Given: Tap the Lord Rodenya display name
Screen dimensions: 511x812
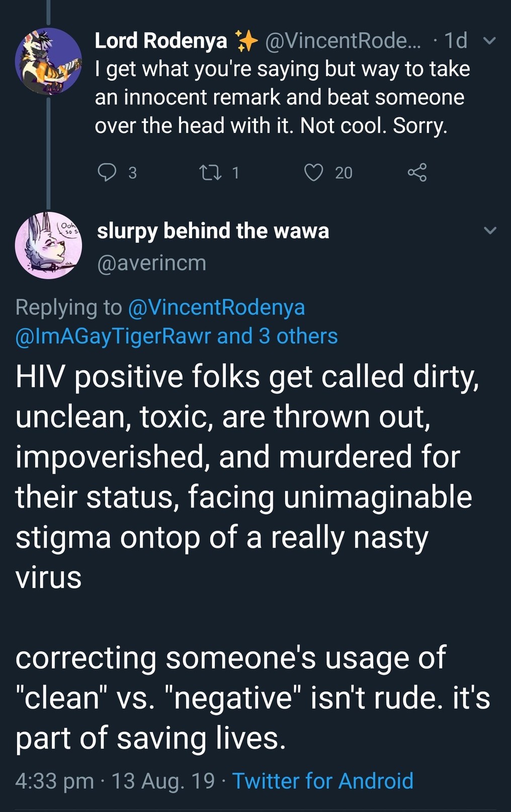Looking at the screenshot, I should click(161, 41).
